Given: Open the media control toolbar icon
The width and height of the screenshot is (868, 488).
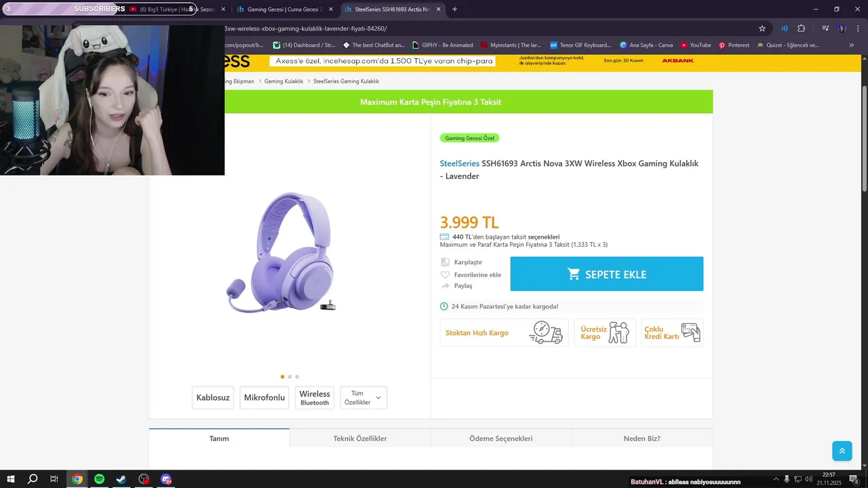Looking at the screenshot, I should (825, 28).
